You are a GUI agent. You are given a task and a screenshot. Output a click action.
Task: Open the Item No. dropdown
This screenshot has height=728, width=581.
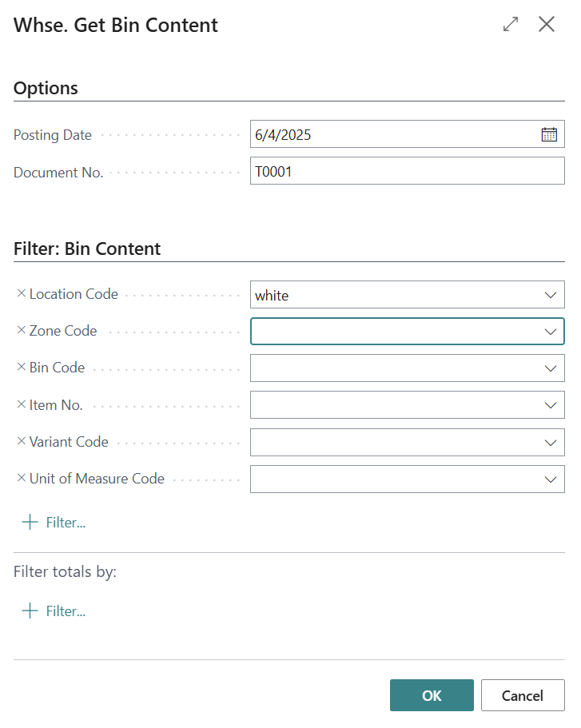(x=550, y=405)
